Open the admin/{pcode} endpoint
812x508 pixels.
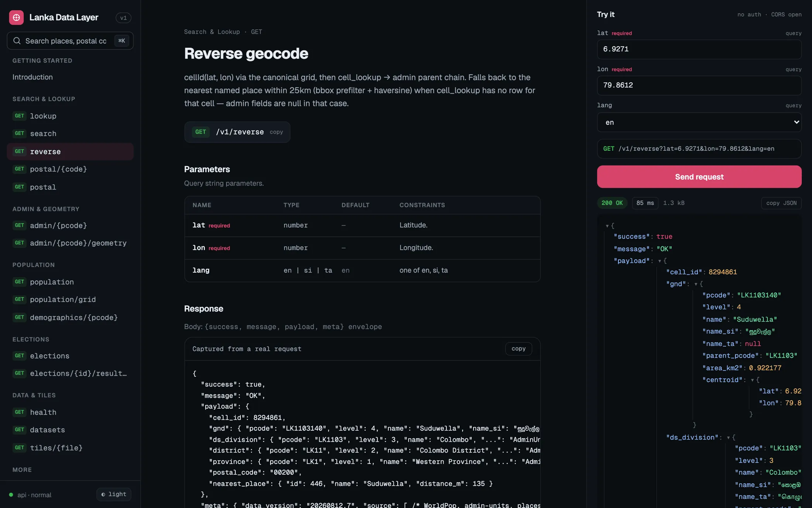point(70,225)
